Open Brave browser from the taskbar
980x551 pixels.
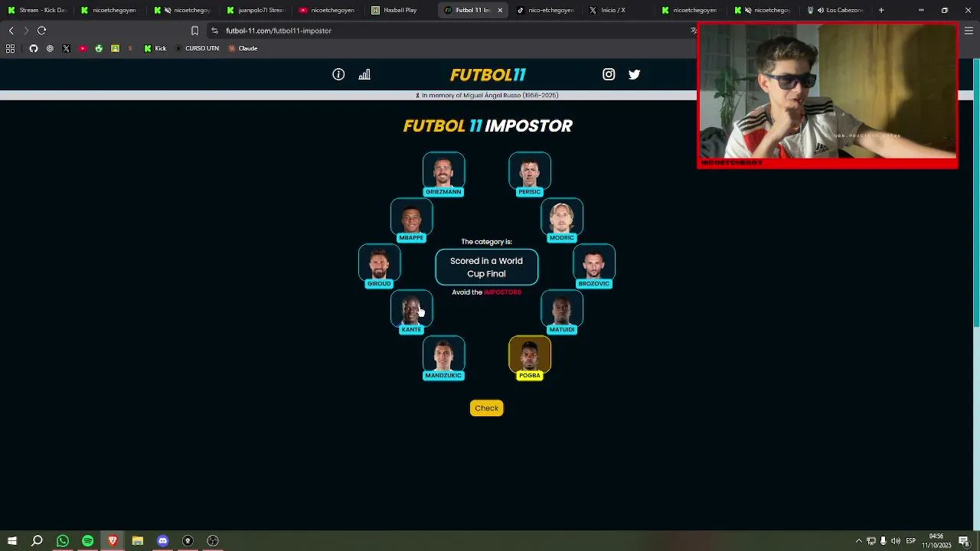(x=113, y=541)
